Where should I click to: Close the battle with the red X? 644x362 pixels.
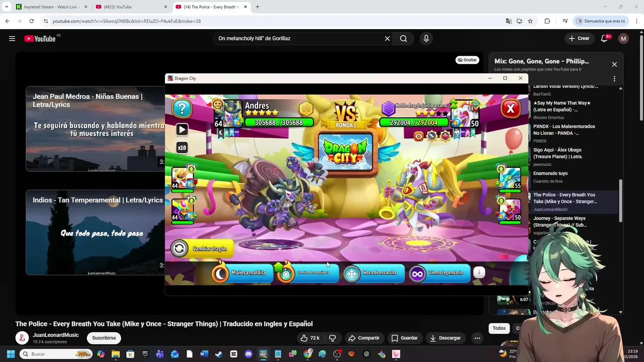coord(510,108)
